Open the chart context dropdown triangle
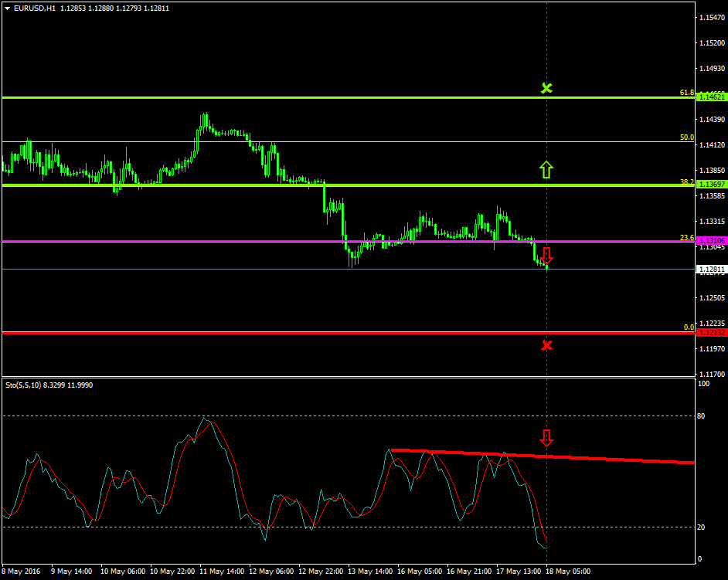The width and height of the screenshot is (728, 580). (x=7, y=8)
